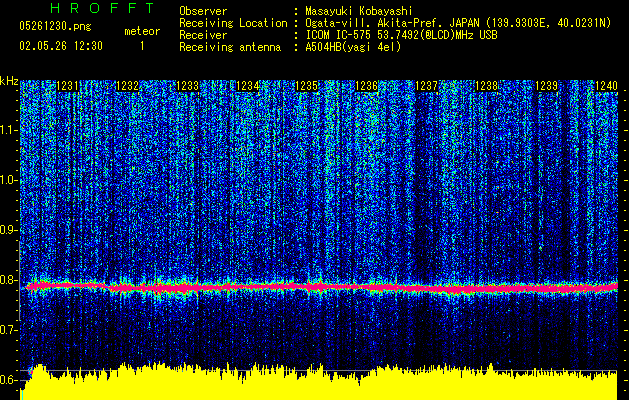Image resolution: width=629 pixels, height=400 pixels.
Task: Click the HROFFT title text
Action: coord(103,8)
